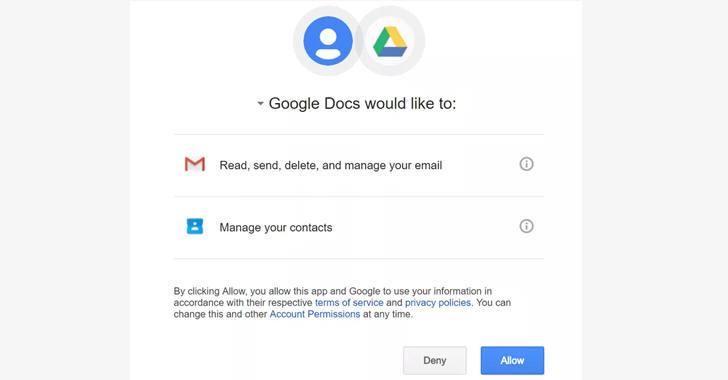Click the blue Allow button
This screenshot has width=728, height=380.
[x=512, y=360]
